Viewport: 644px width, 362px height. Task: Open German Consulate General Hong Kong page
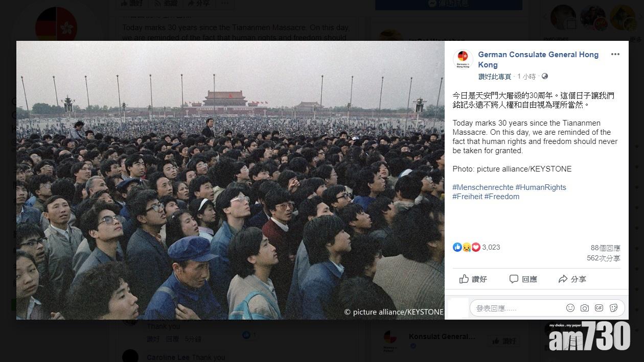[x=538, y=60]
